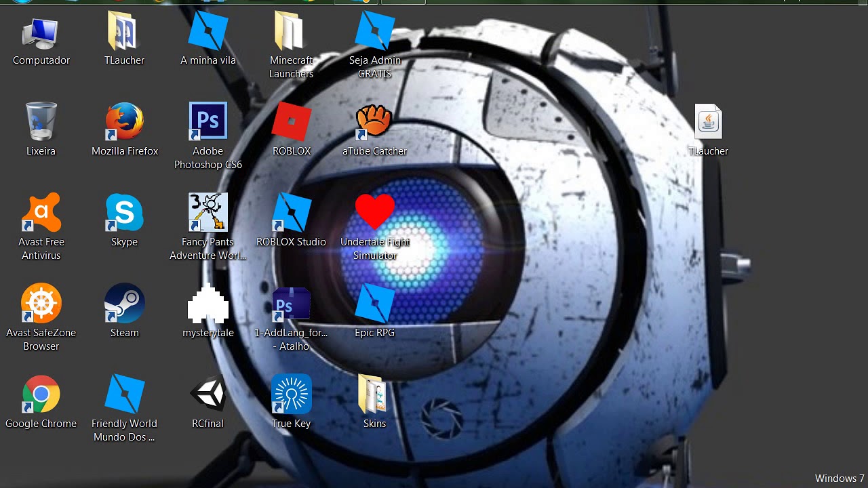This screenshot has height=488, width=868.
Task: Open the Computador desktop icon
Action: click(41, 33)
